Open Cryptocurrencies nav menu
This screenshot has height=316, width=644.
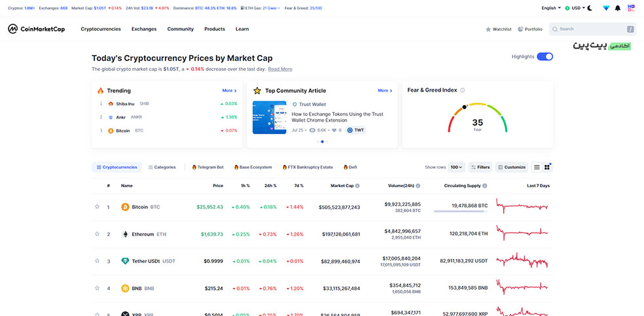(x=101, y=29)
